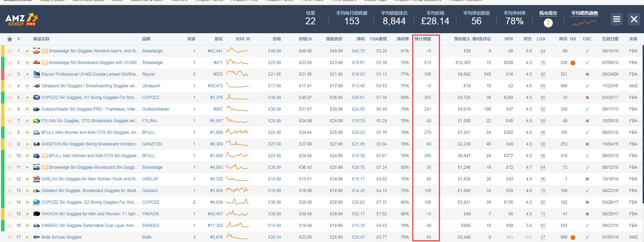The height and width of the screenshot is (242, 644).
Task: Click orange BS dot in Snowledge rank #411 row
Action: click(573, 63)
